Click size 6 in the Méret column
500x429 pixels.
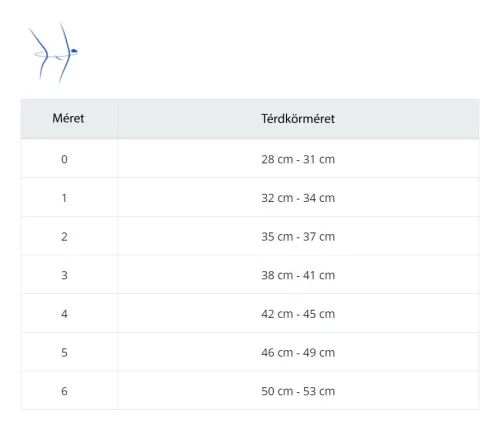pos(64,391)
